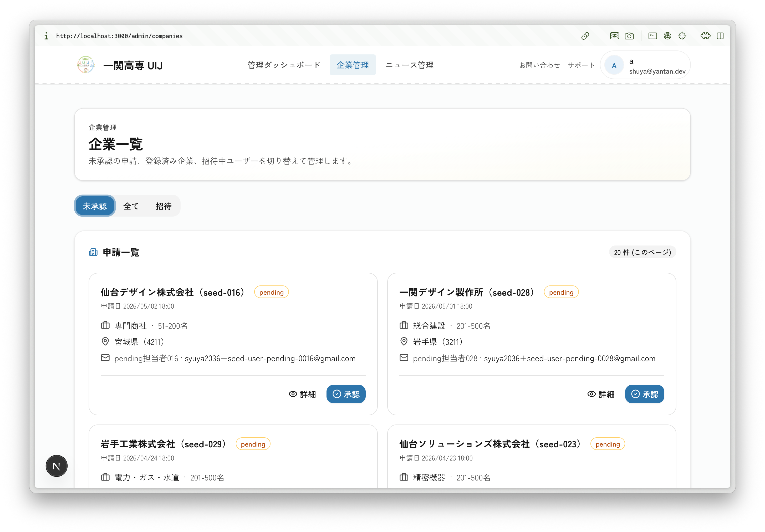Open the Next.js dev tools N badge
The image size is (765, 532).
(56, 466)
